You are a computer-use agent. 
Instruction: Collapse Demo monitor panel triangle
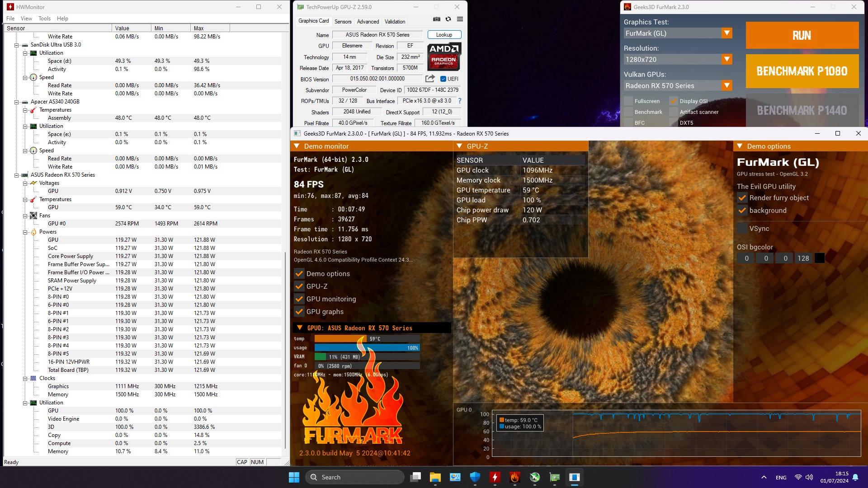point(297,146)
